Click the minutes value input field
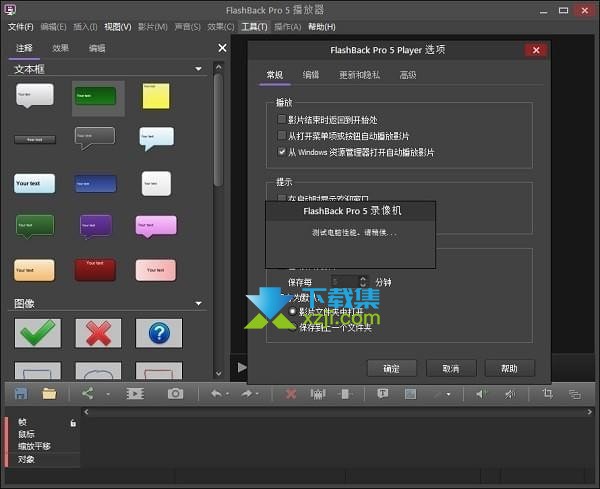600x489 pixels. pyautogui.click(x=345, y=282)
